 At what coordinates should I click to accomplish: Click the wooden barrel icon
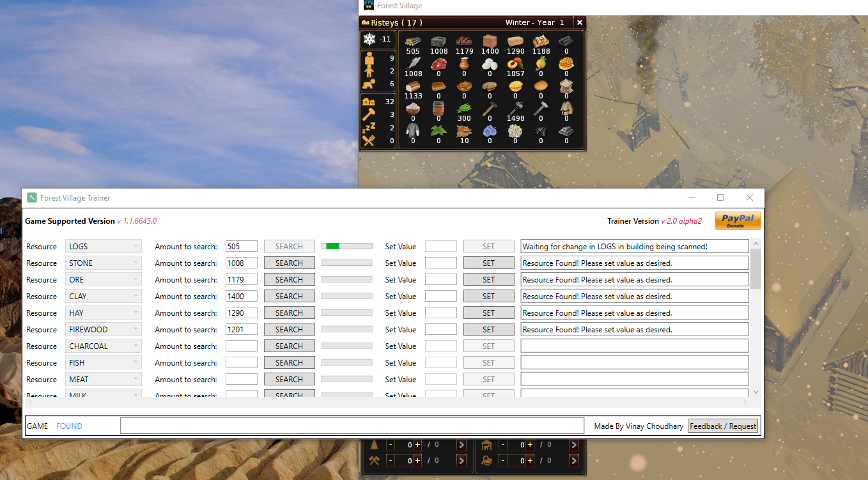click(x=438, y=108)
